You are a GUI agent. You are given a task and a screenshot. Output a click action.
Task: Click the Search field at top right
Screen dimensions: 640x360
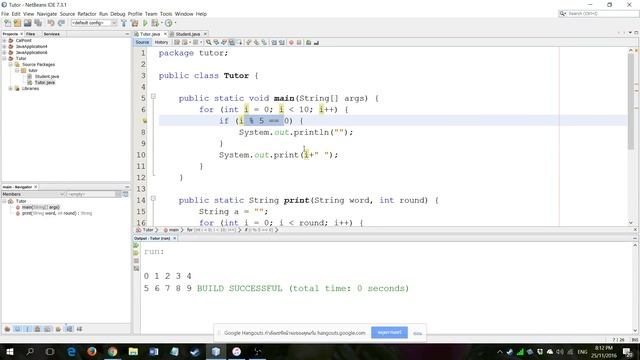coord(599,13)
